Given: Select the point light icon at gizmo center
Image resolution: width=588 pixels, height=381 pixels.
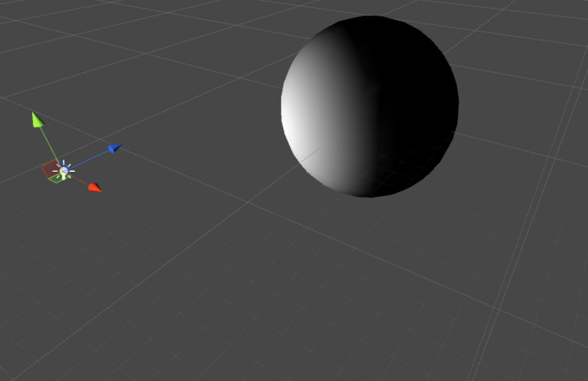Looking at the screenshot, I should point(64,171).
